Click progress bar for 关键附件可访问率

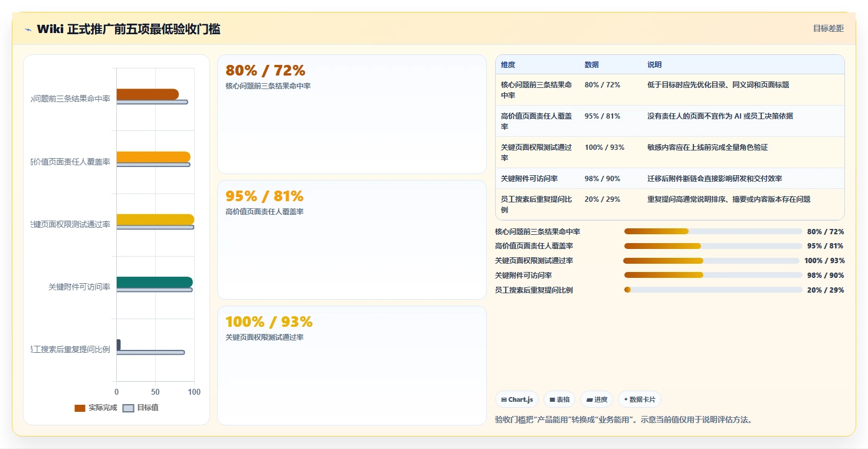tap(713, 275)
